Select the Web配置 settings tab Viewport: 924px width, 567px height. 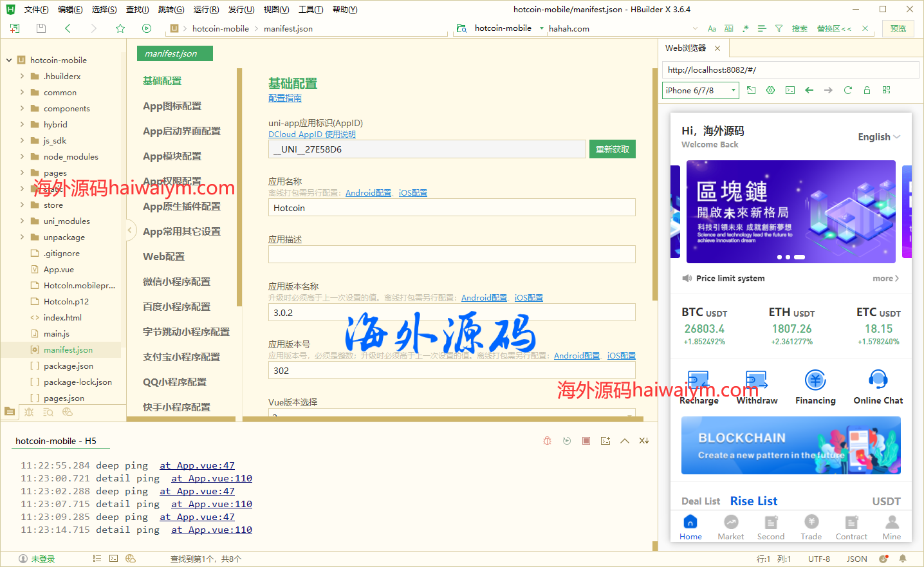(163, 256)
